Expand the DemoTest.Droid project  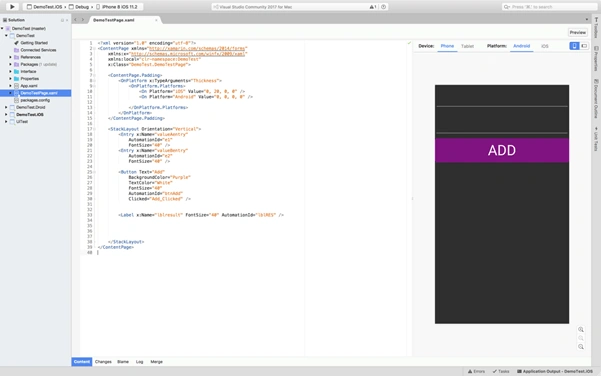[6, 107]
